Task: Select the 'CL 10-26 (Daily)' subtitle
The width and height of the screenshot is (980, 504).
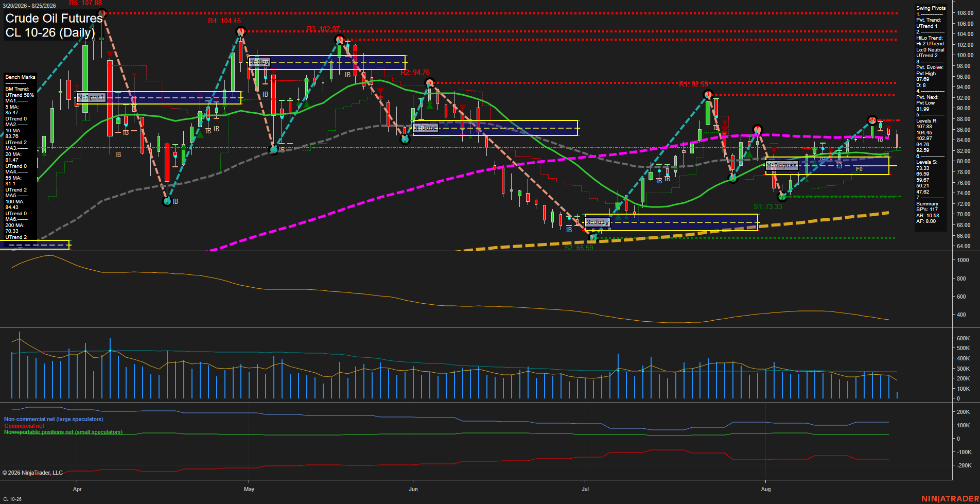Action: (50, 33)
